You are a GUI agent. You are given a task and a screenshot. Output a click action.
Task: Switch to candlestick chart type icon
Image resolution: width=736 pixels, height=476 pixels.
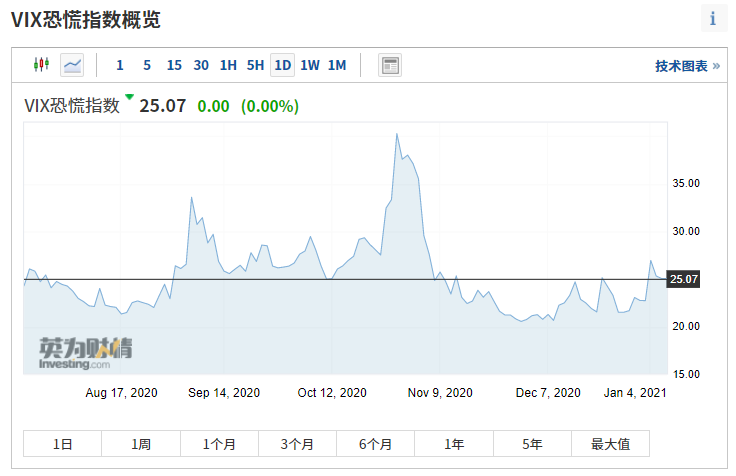(x=41, y=65)
